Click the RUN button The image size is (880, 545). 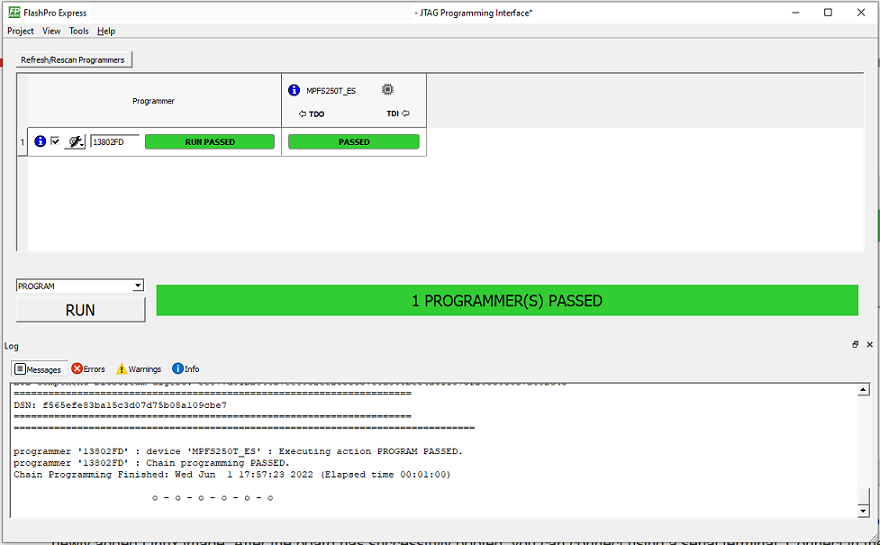pyautogui.click(x=80, y=310)
